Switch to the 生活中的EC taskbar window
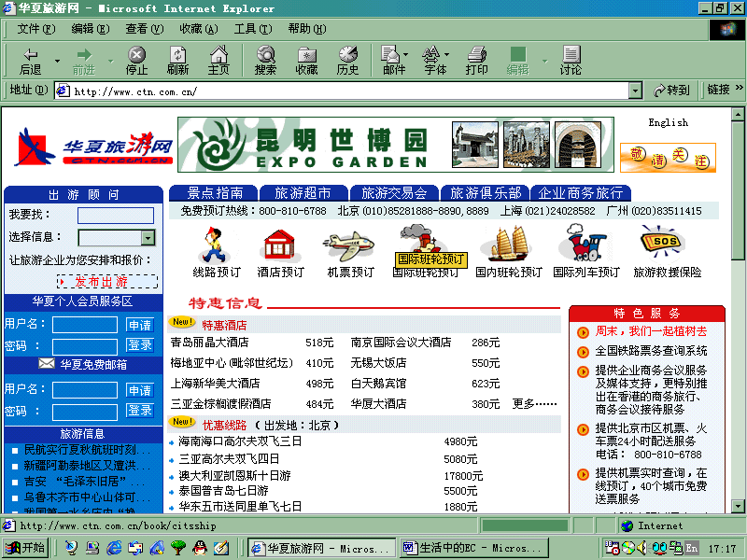 point(474,548)
